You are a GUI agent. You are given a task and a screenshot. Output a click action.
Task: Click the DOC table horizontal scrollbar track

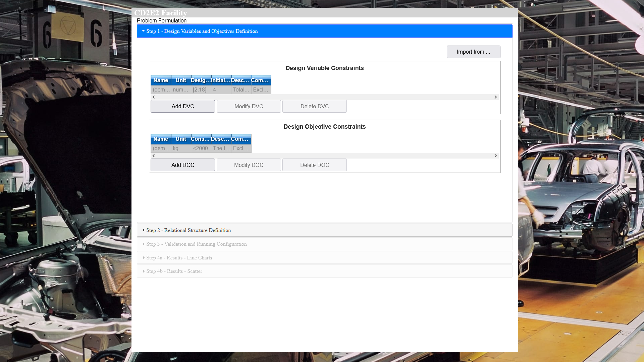point(324,156)
